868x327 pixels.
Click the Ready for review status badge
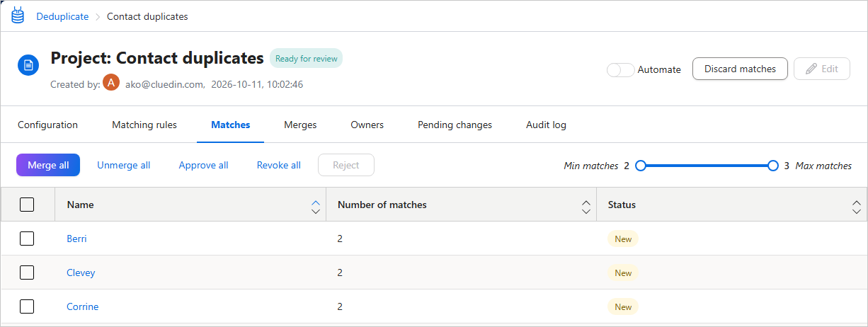click(306, 59)
